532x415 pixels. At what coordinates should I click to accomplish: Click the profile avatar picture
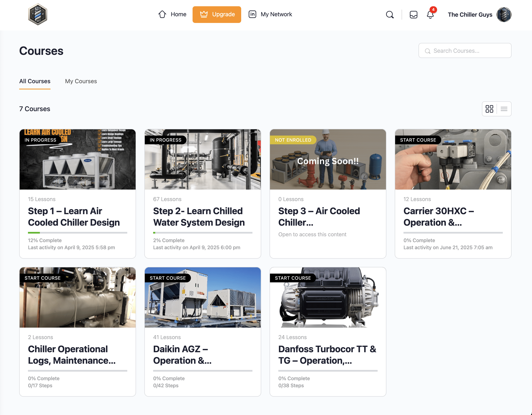pyautogui.click(x=504, y=15)
